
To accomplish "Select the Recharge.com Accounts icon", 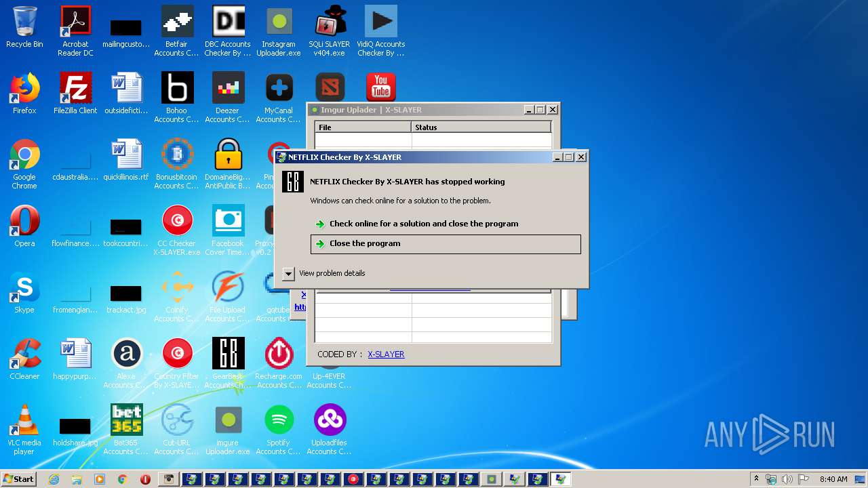I will (279, 363).
